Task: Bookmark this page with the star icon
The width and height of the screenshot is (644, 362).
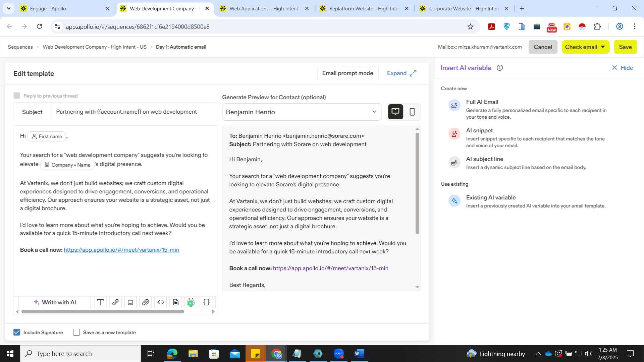Action: click(x=470, y=27)
